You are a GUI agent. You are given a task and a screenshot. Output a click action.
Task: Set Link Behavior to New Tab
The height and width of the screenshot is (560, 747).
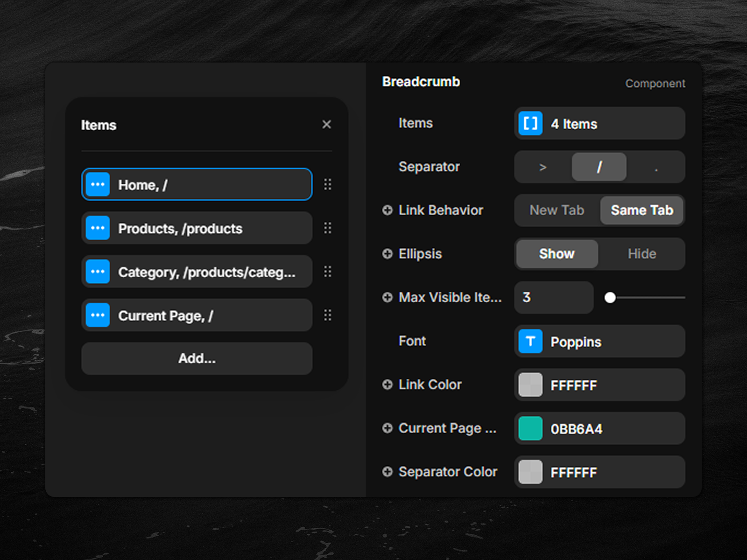557,210
